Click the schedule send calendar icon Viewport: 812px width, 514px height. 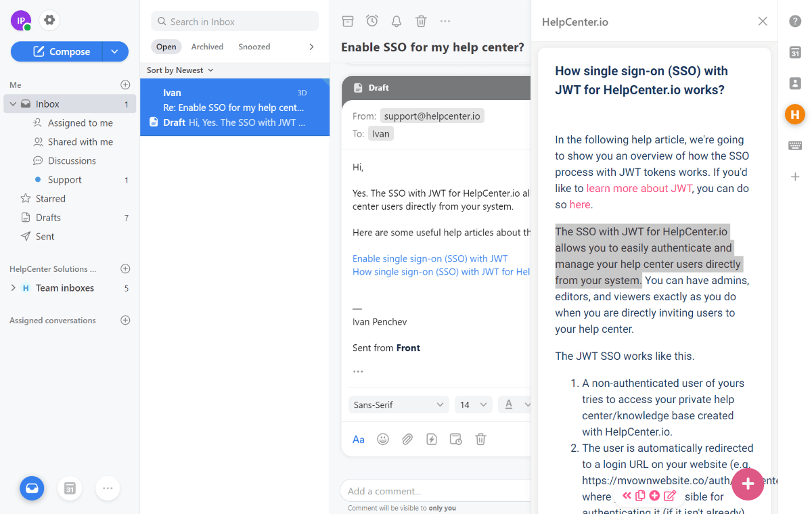(x=456, y=439)
